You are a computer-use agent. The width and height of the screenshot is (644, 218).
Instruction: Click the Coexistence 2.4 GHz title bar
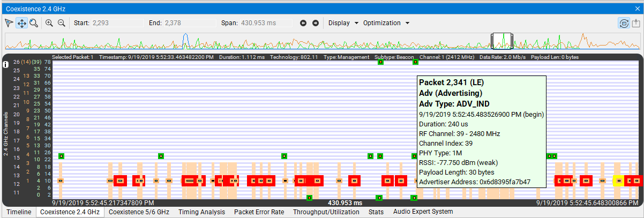pos(321,8)
